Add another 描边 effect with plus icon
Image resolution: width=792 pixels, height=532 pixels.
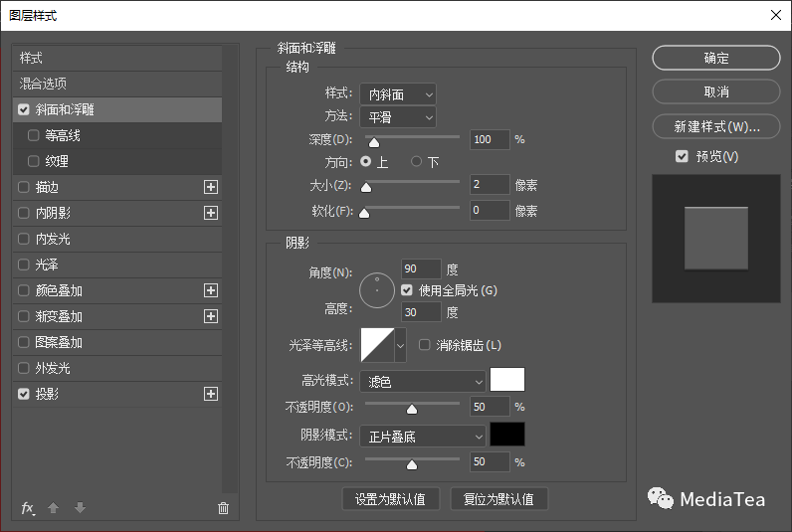(211, 187)
